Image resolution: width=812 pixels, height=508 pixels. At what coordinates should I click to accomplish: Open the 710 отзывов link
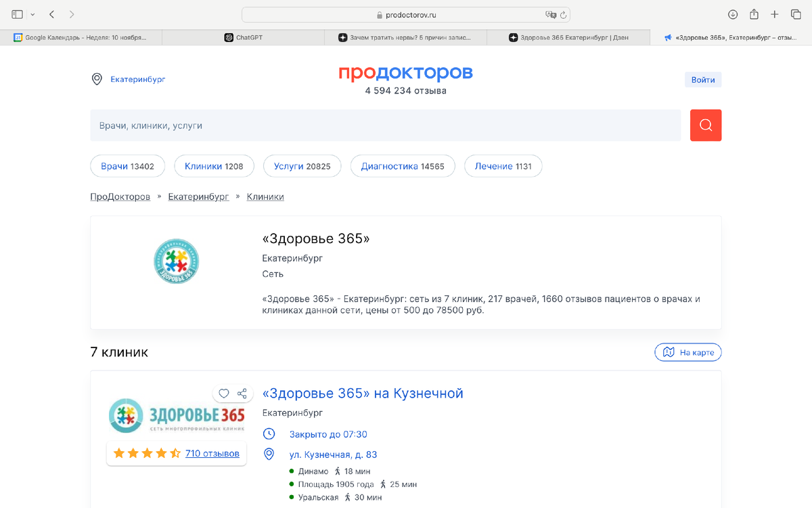point(212,454)
